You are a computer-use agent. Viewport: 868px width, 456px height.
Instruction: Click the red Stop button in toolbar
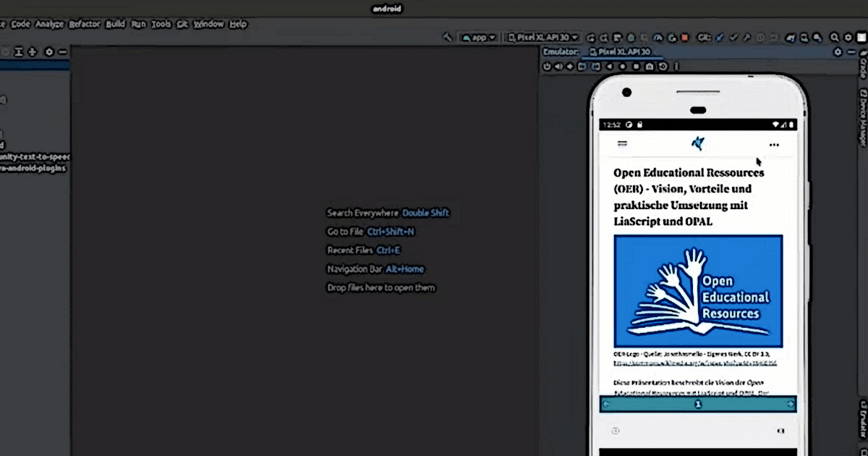pyautogui.click(x=684, y=37)
